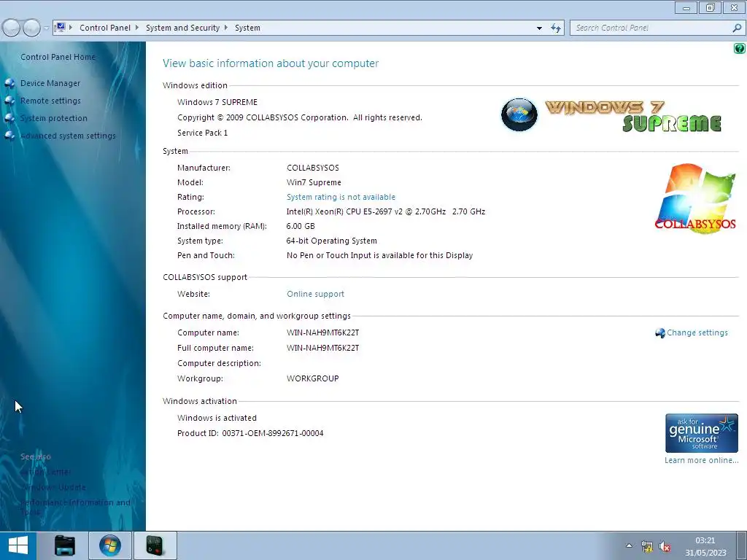Open Control Panel Home
The width and height of the screenshot is (747, 560).
58,57
